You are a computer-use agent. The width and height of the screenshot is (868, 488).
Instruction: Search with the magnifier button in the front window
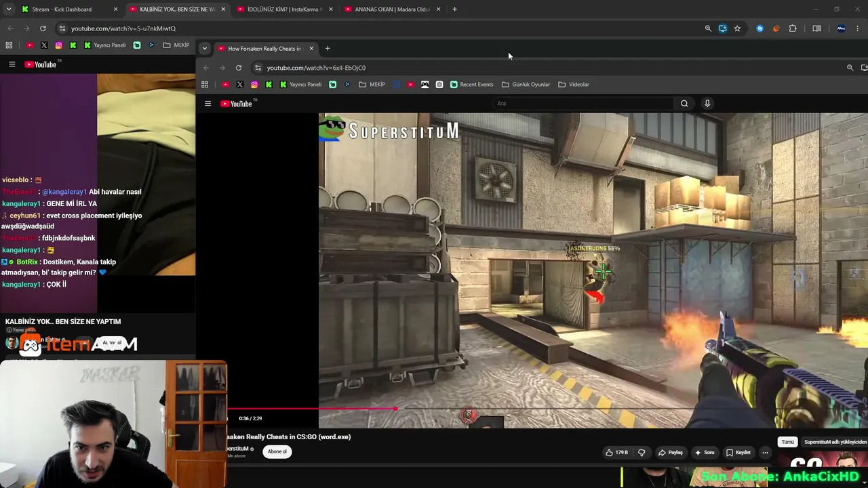tap(684, 104)
